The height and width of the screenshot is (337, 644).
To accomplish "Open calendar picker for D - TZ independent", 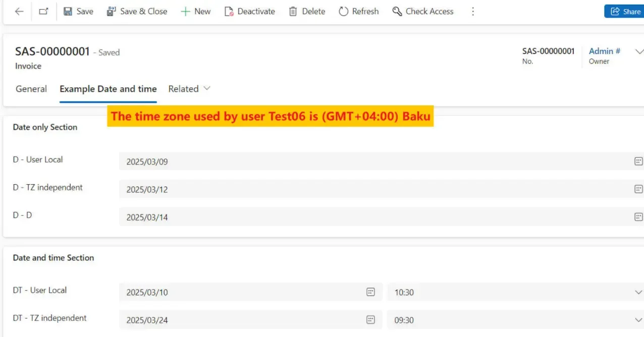I will (x=638, y=189).
